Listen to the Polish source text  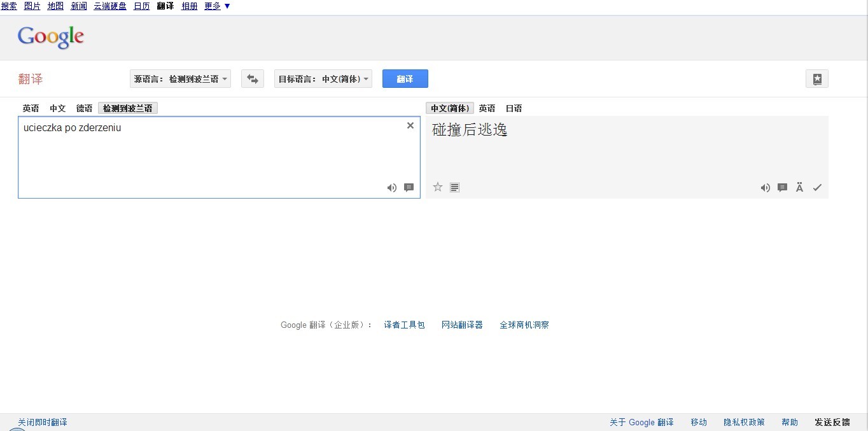pyautogui.click(x=392, y=187)
